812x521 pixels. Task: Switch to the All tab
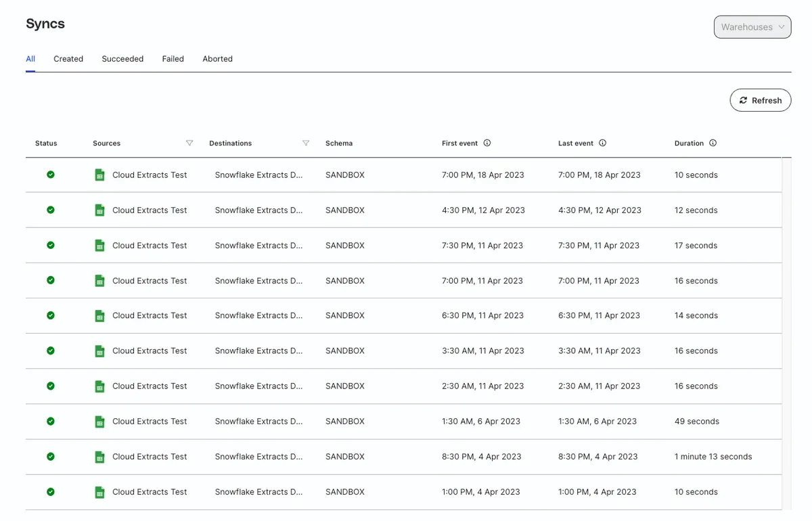pyautogui.click(x=30, y=59)
